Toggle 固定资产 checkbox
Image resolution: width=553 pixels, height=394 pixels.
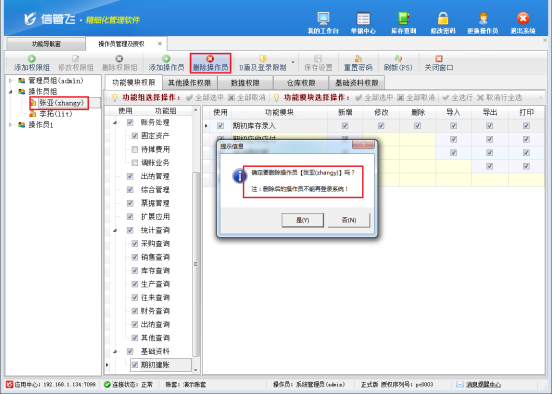(135, 136)
